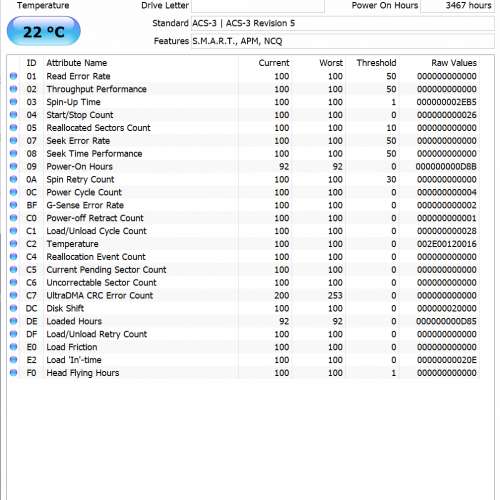Click the Current column header
Viewport: 500px width, 500px height.
coord(274,63)
